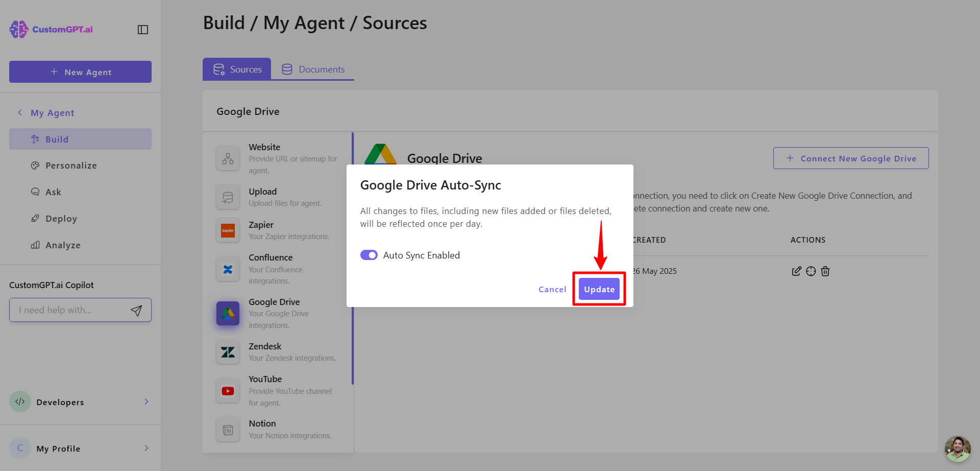Click the "26 May 2025" created date
The height and width of the screenshot is (471, 980).
click(654, 271)
